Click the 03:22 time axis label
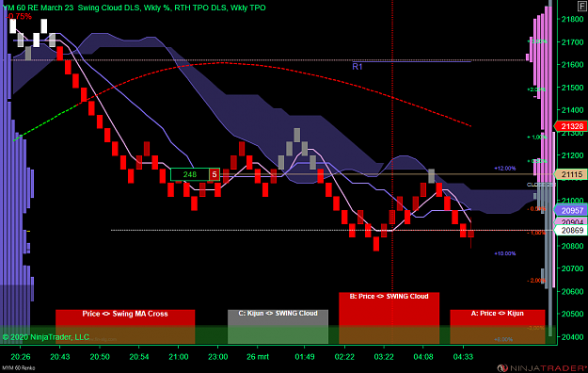 click(384, 356)
